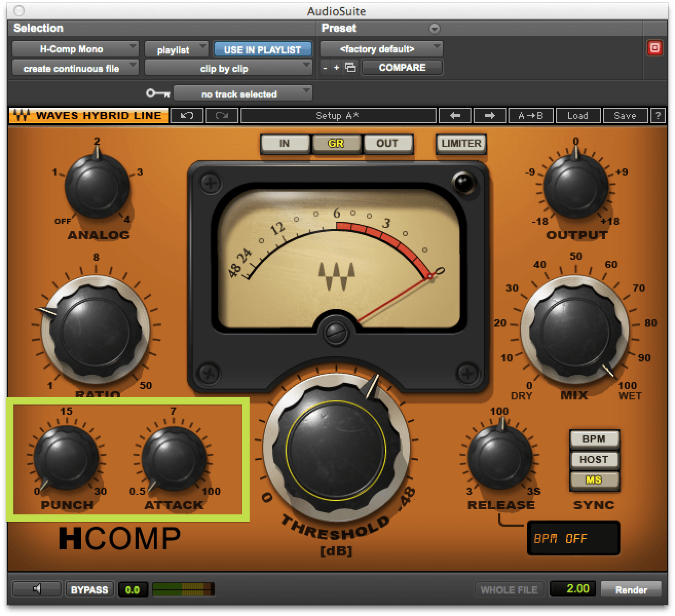Toggle USE IN PLAYLIST button
Viewport: 675px width, 616px height.
[262, 50]
